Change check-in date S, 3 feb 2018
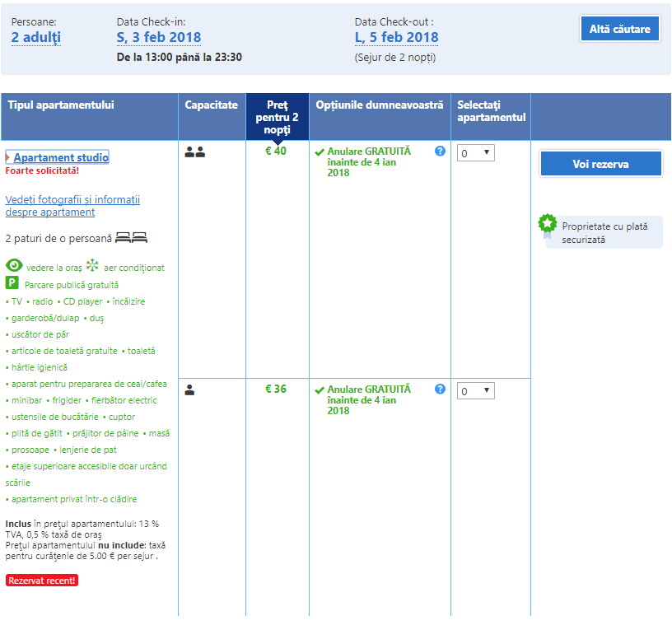 [x=159, y=37]
